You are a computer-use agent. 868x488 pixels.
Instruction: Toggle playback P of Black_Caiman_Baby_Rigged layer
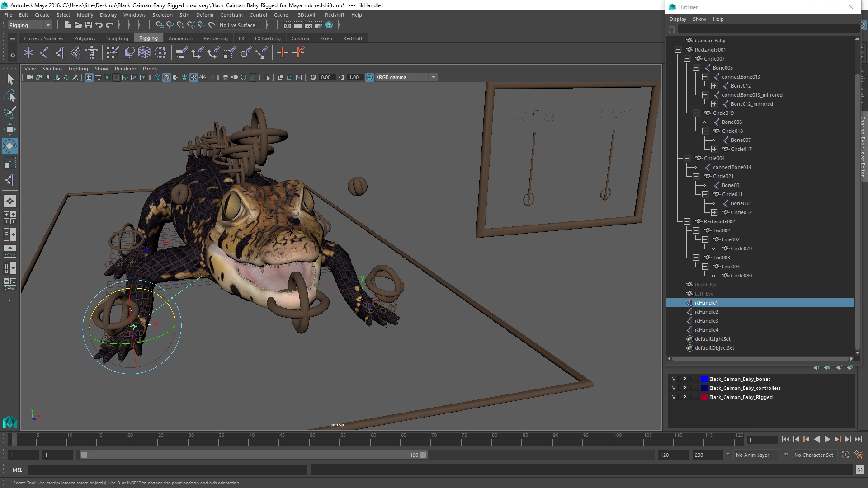click(684, 398)
